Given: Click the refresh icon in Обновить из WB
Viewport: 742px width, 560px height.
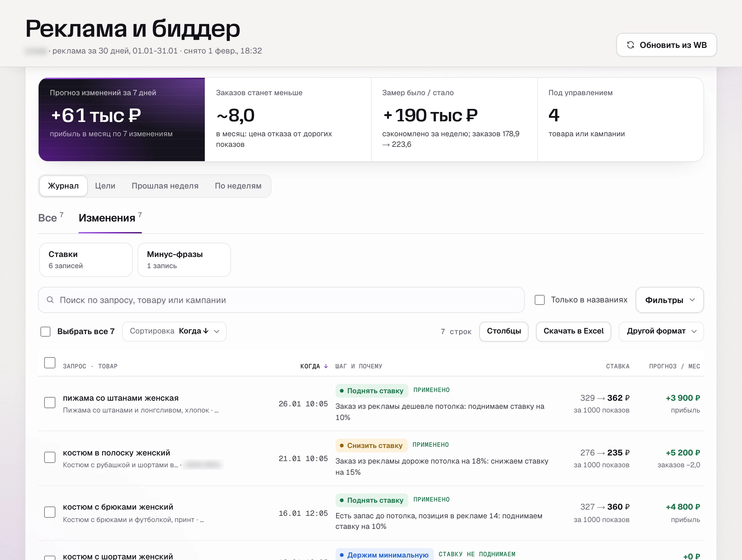Looking at the screenshot, I should [x=630, y=45].
